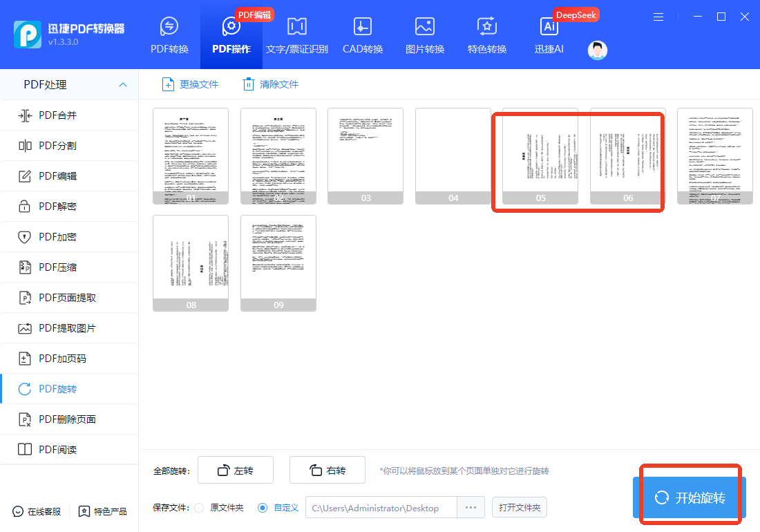Image resolution: width=760 pixels, height=532 pixels.
Task: Choose 原文件夹 save option
Action: point(219,508)
